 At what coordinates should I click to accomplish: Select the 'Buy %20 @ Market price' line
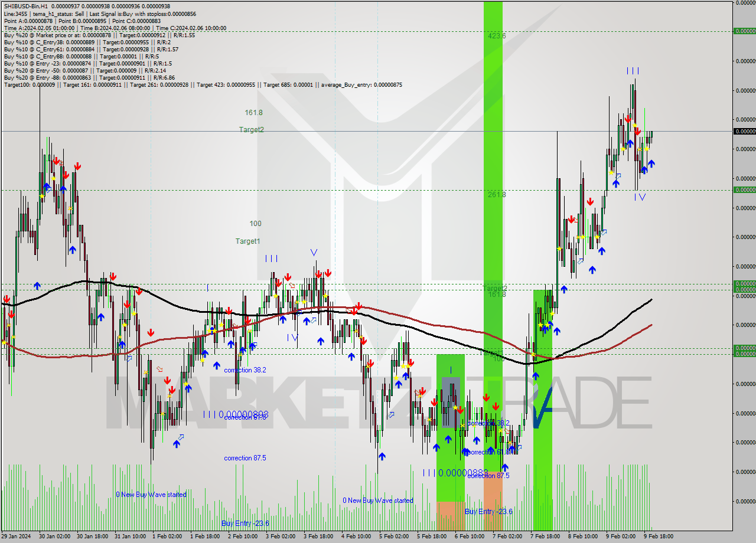click(x=99, y=35)
